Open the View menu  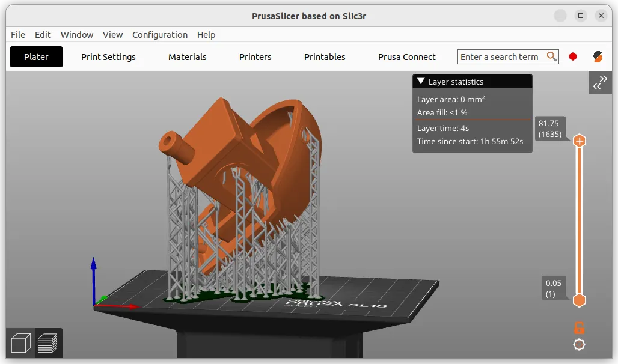click(112, 35)
